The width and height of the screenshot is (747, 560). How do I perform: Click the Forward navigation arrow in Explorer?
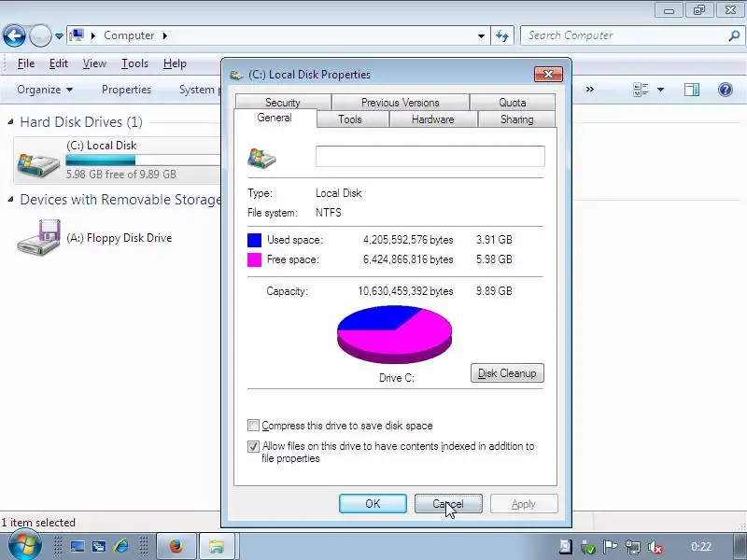tap(40, 35)
